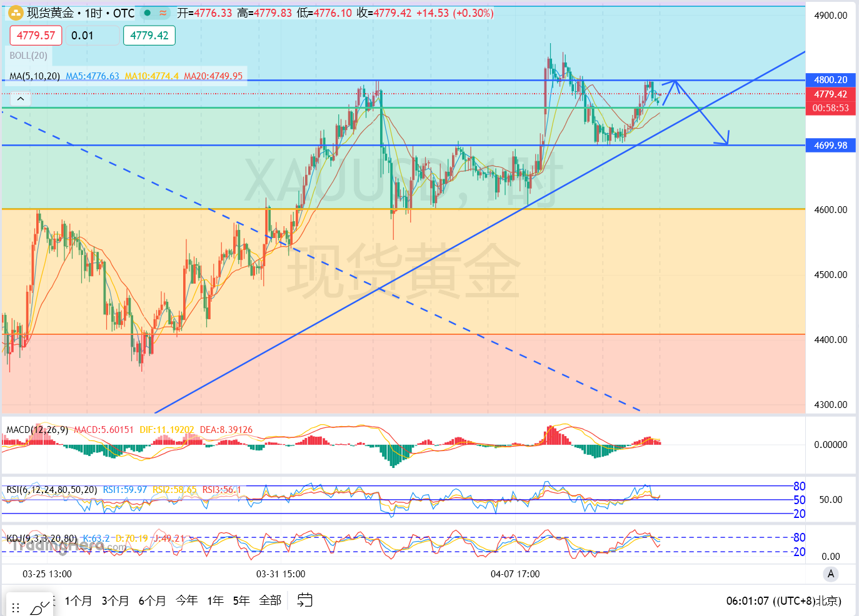Open the go-to-date calendar icon
The image size is (859, 616).
(304, 600)
